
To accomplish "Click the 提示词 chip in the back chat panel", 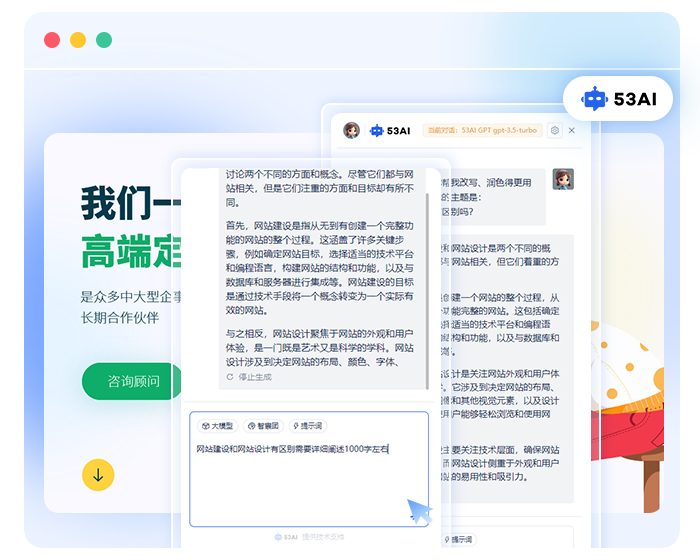I will coord(458,539).
